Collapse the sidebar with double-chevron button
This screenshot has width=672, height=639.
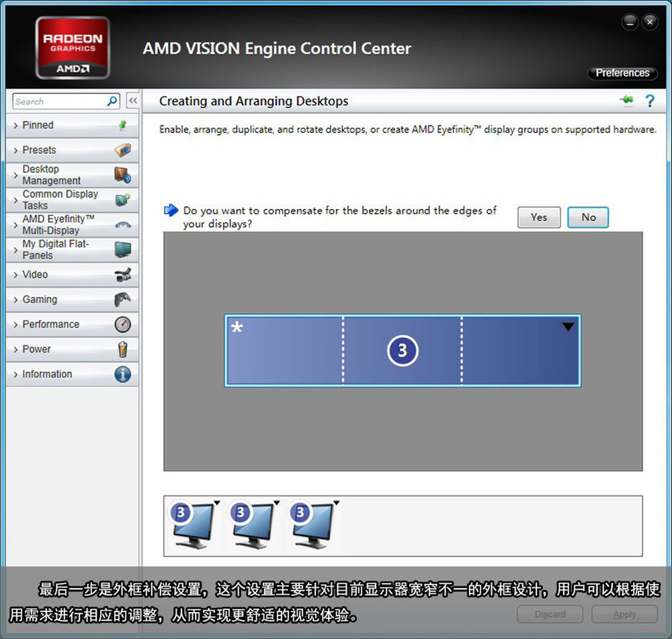[133, 101]
